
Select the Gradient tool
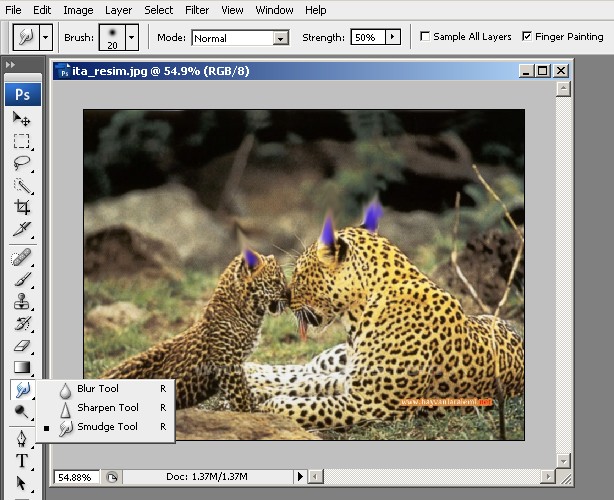tap(22, 367)
